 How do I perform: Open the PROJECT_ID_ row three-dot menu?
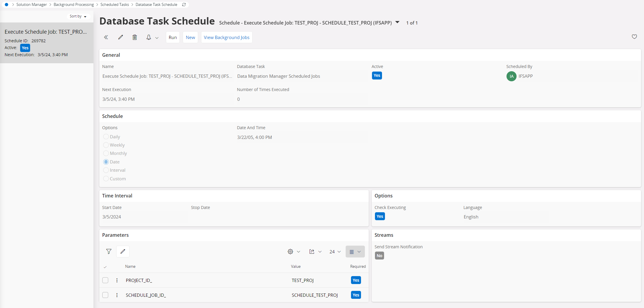click(117, 280)
